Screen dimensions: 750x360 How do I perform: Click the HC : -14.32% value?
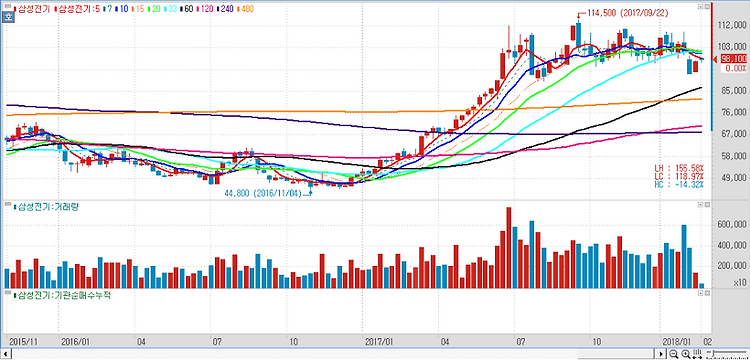679,185
